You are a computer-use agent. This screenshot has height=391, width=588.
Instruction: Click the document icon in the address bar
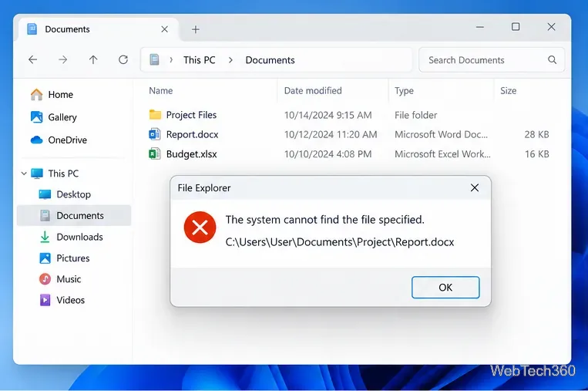pos(154,59)
